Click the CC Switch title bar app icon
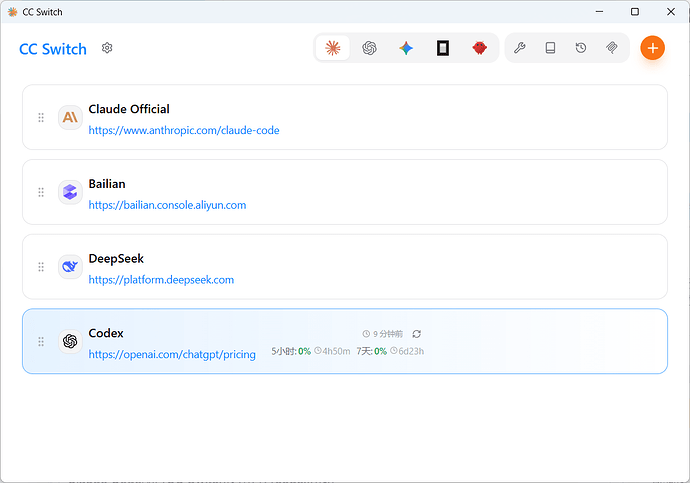 [12, 12]
